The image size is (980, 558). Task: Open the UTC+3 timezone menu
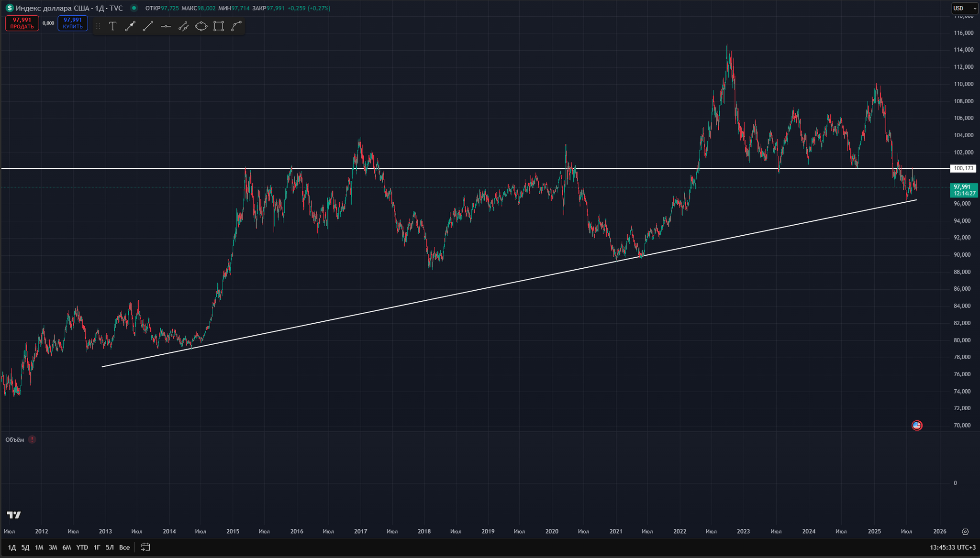coord(966,547)
